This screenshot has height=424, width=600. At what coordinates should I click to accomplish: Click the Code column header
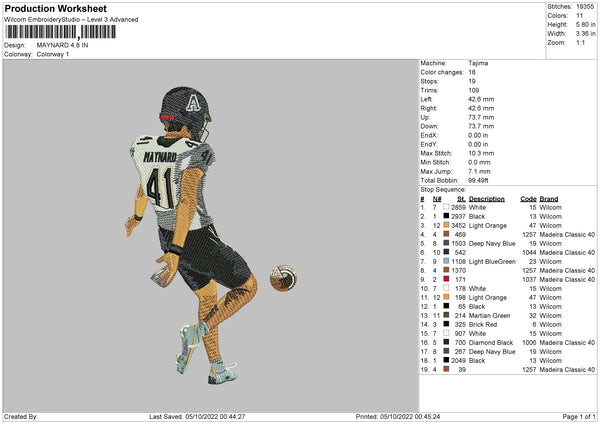point(528,199)
